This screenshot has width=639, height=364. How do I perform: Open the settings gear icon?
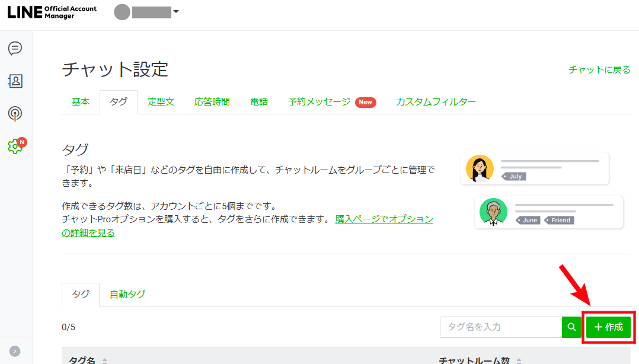15,146
